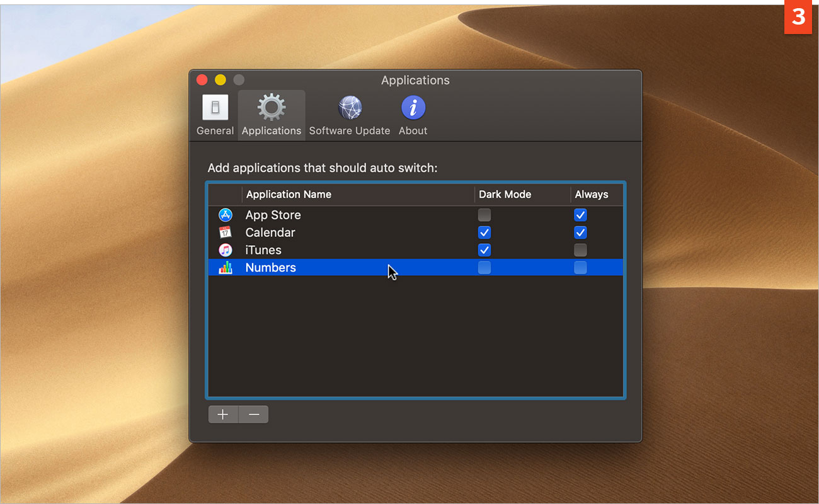819x504 pixels.
Task: Select the Numbers row name
Action: (271, 268)
